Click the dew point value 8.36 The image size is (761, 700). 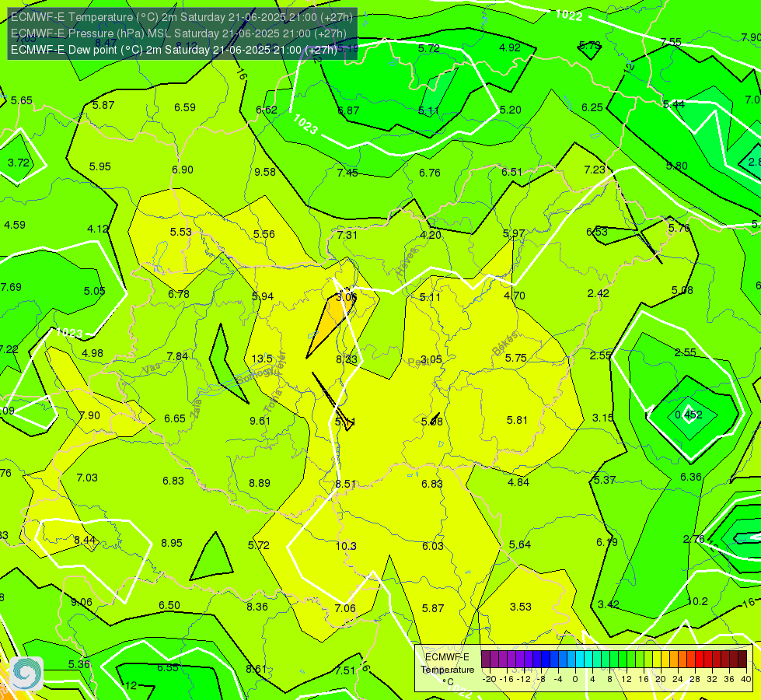tap(257, 607)
